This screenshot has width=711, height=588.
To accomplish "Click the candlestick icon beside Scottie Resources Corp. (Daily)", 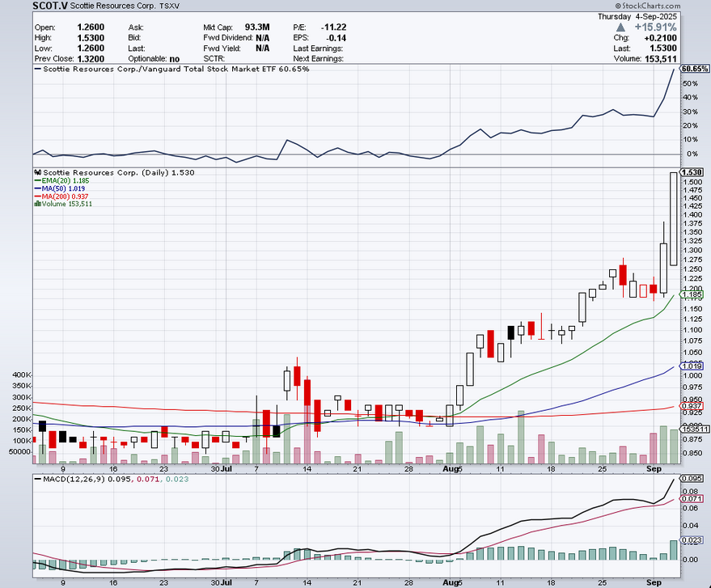I will 38,173.
